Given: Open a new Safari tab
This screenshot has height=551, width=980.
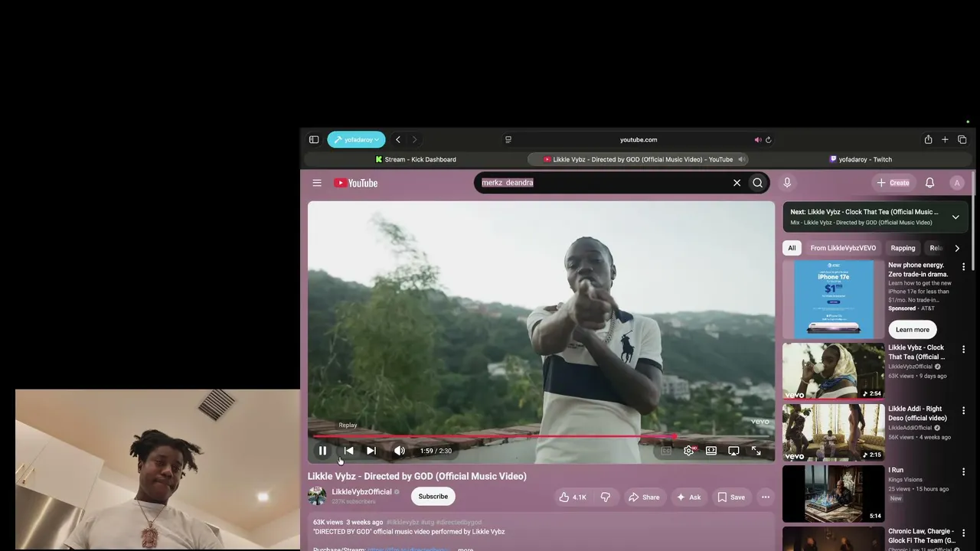Looking at the screenshot, I should pyautogui.click(x=945, y=139).
